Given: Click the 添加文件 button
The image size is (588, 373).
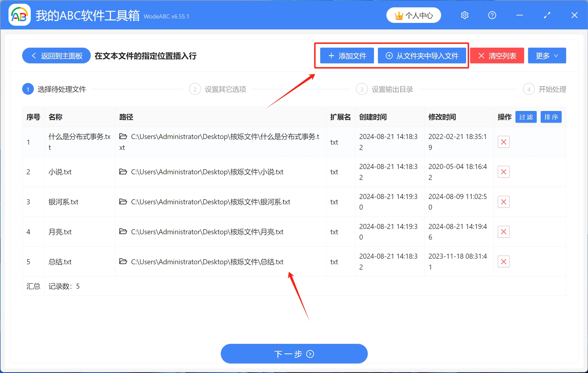Looking at the screenshot, I should (347, 55).
